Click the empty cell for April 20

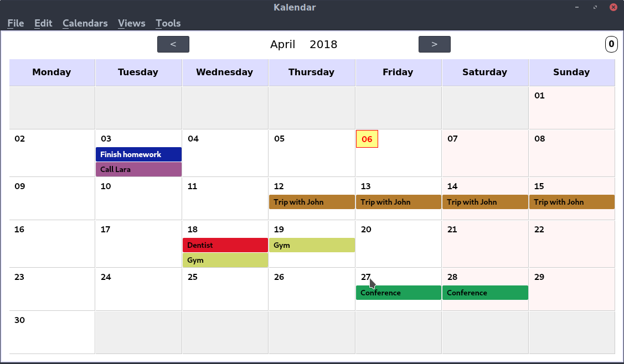(398, 249)
